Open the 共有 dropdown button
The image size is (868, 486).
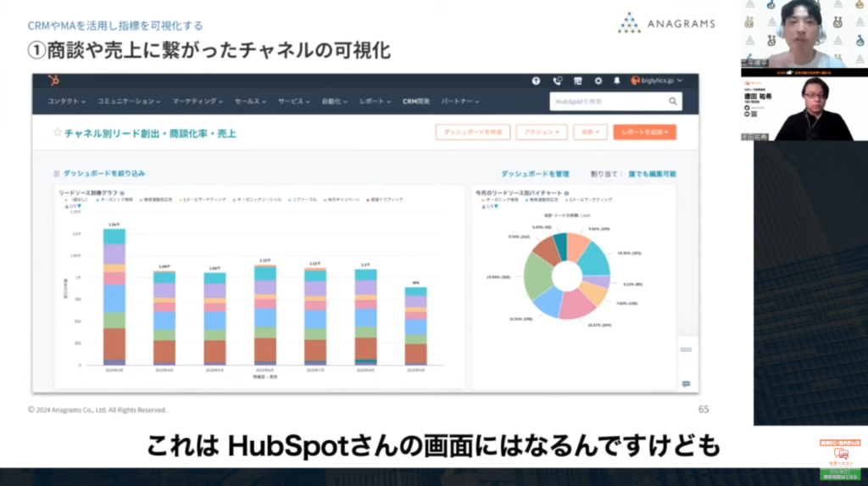(x=590, y=132)
